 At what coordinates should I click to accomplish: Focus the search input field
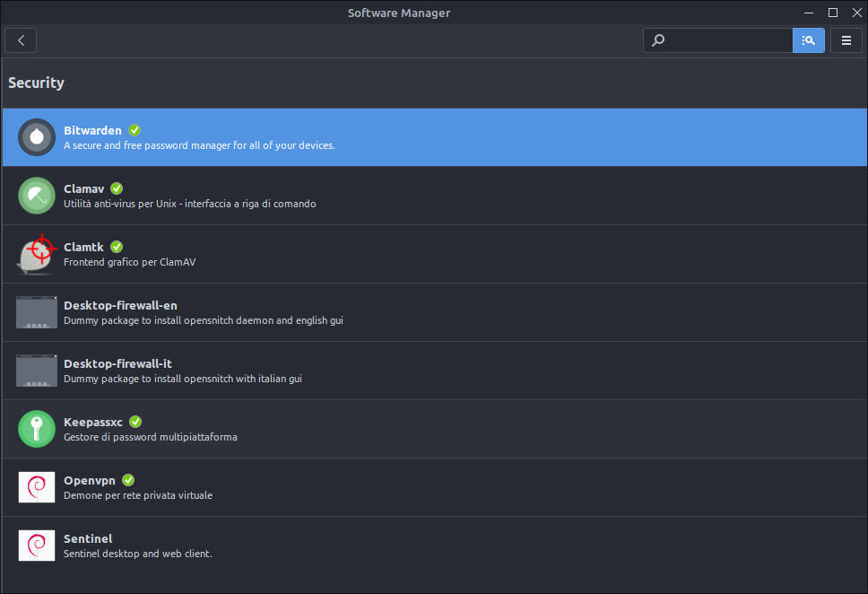pos(726,40)
